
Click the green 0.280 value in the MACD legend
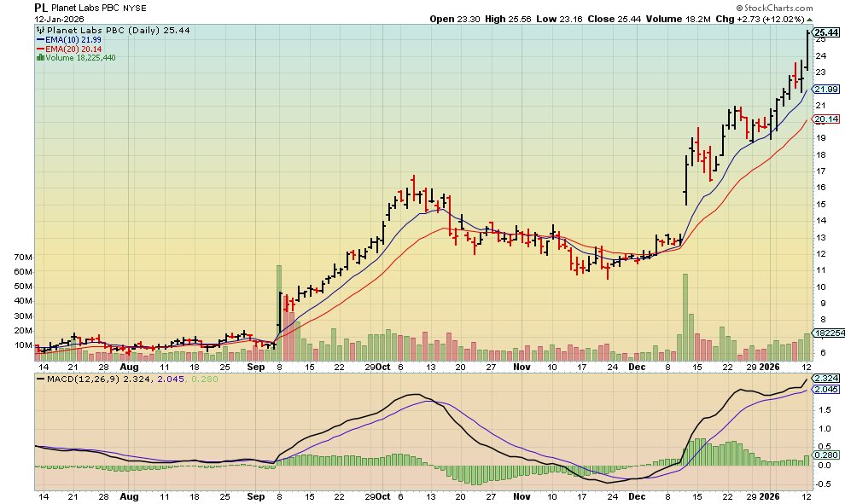pos(205,379)
